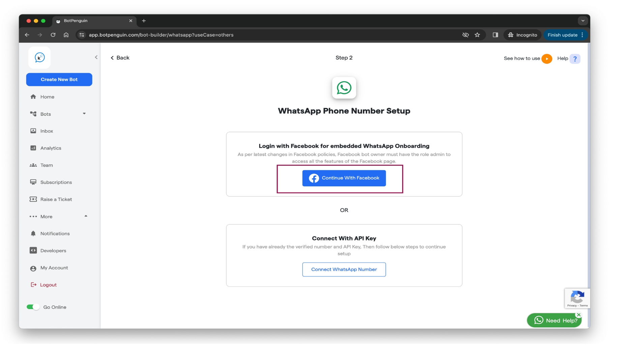Viewport: 629px width, 364px height.
Task: Select the BotPenguin browser tab
Action: (94, 21)
